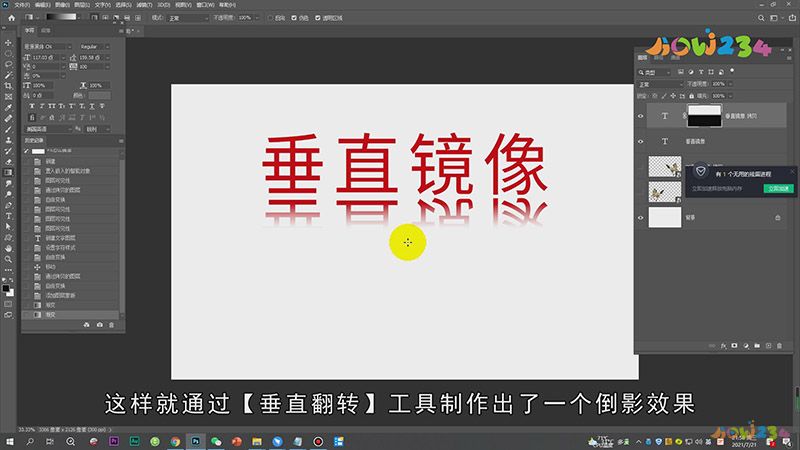Close the residual process notification popup
Image resolution: width=800 pixels, height=450 pixels.
tap(792, 171)
